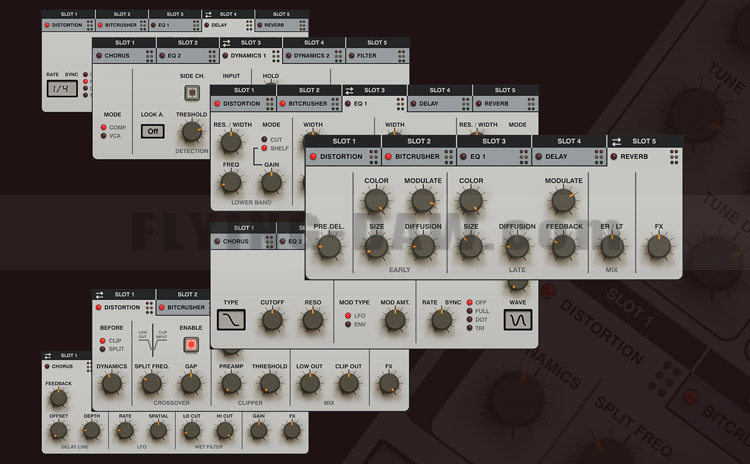Image resolution: width=750 pixels, height=464 pixels.
Task: Click the clip/split crossover diagram in Distortion panel
Action: [x=153, y=341]
